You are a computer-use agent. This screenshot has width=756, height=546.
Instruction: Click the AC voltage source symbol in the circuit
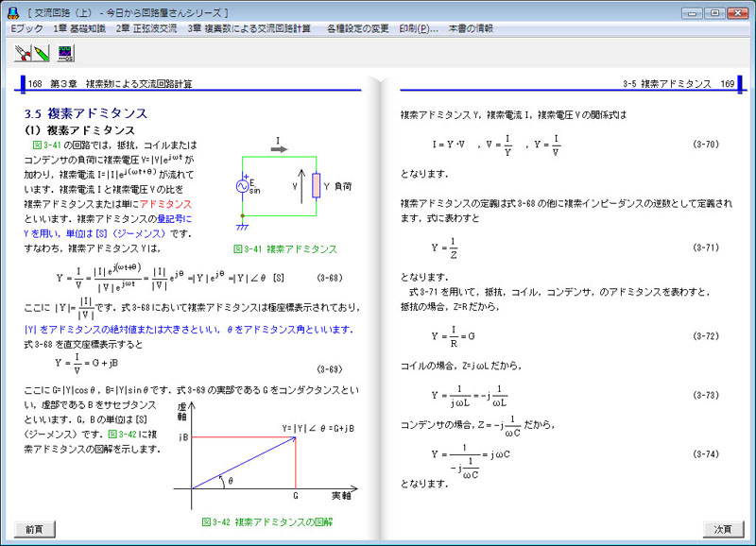tap(243, 186)
